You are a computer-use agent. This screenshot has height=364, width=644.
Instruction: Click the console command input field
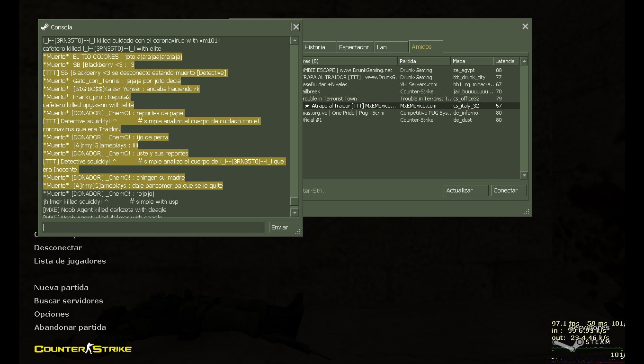(153, 227)
